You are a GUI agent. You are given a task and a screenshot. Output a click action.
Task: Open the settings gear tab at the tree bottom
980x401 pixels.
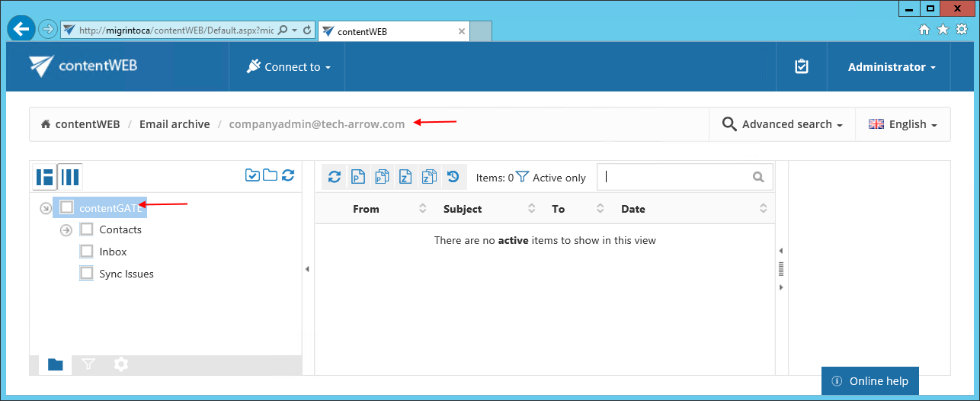click(x=120, y=364)
